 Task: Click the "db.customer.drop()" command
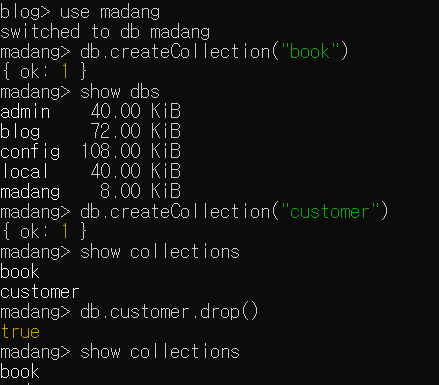click(169, 312)
